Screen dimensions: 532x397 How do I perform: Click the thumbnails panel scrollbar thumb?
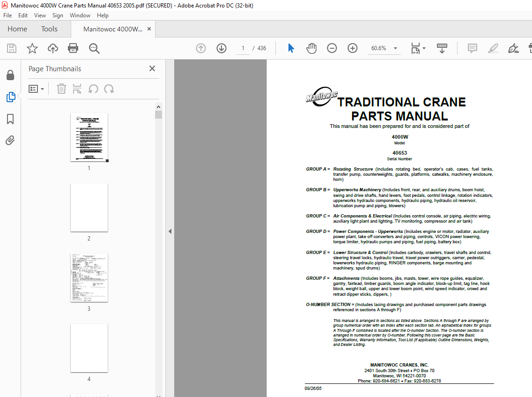pos(158,114)
